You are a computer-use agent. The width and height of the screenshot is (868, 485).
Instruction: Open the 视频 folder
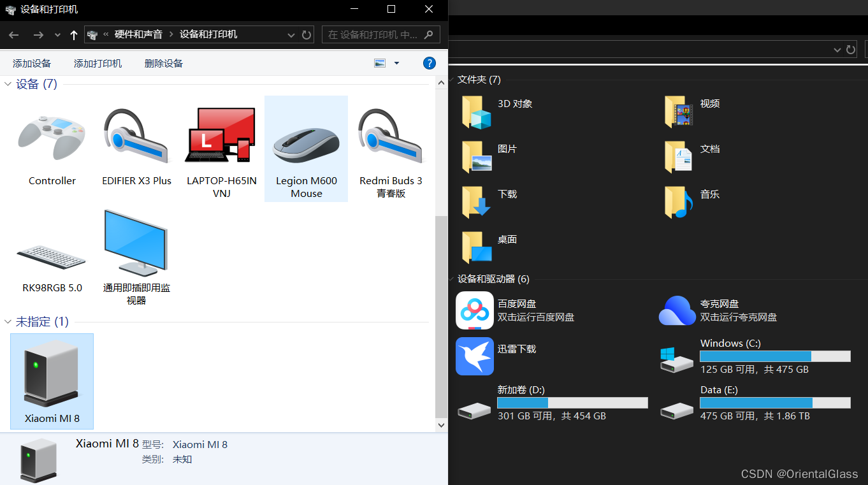tap(679, 112)
